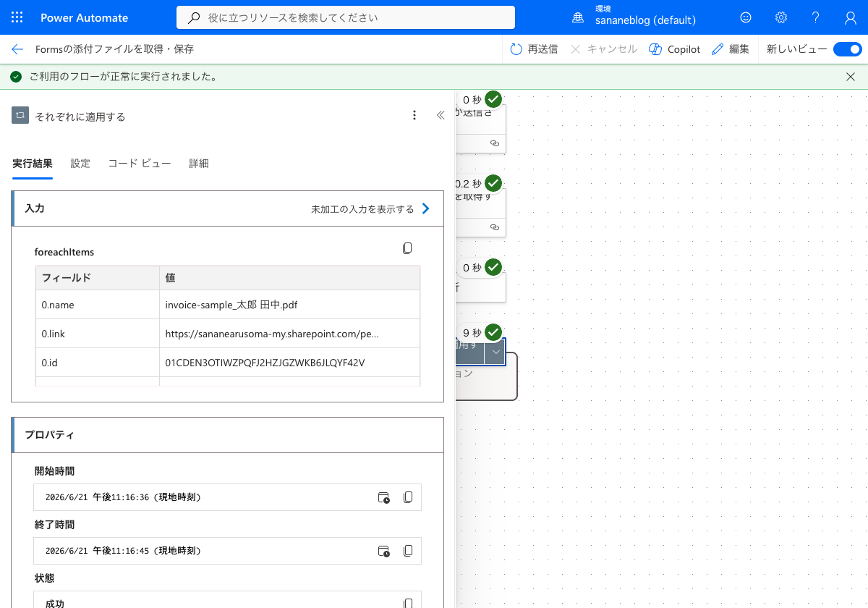Click the 再送信 resubmit button
The height and width of the screenshot is (608, 868).
(534, 49)
